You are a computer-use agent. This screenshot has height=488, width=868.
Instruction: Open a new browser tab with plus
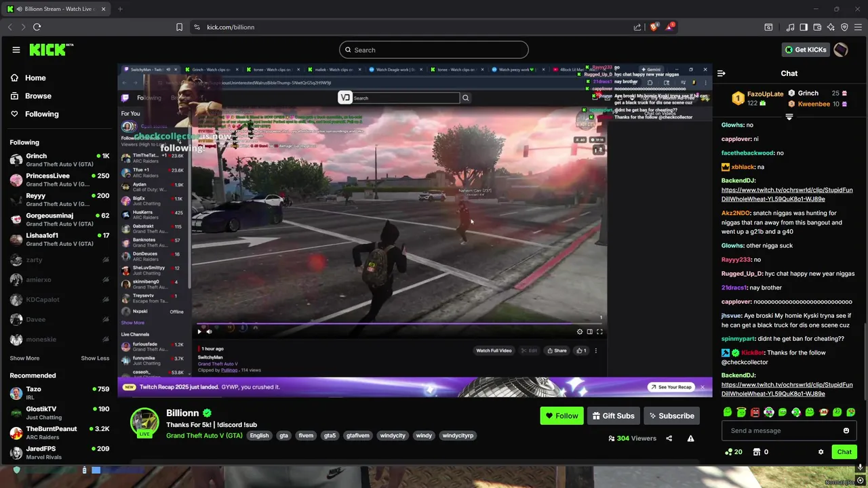pos(120,9)
